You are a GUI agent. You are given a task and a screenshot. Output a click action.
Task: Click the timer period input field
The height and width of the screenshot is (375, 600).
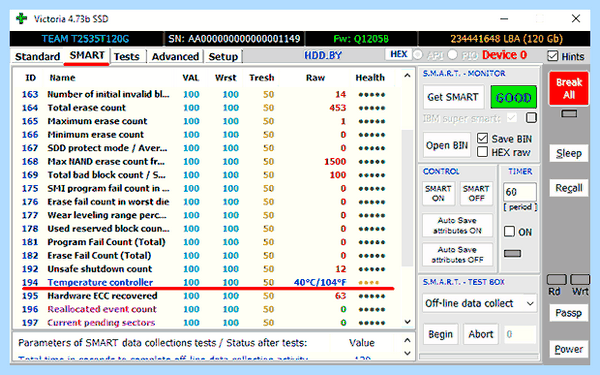(x=519, y=192)
